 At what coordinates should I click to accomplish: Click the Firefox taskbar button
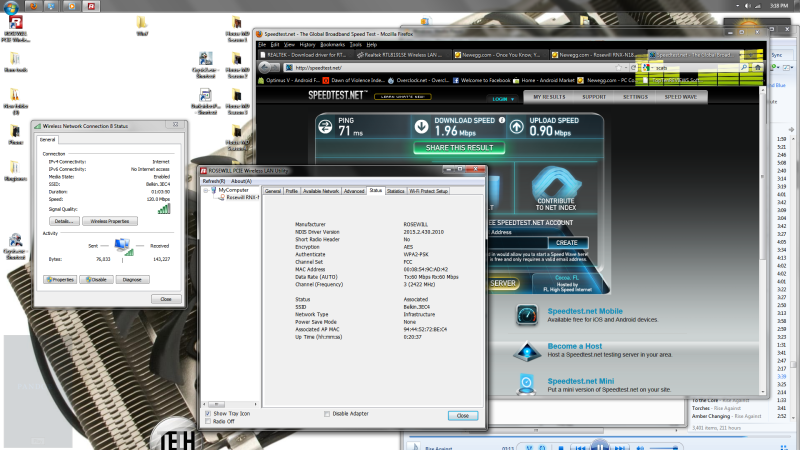pyautogui.click(x=33, y=7)
